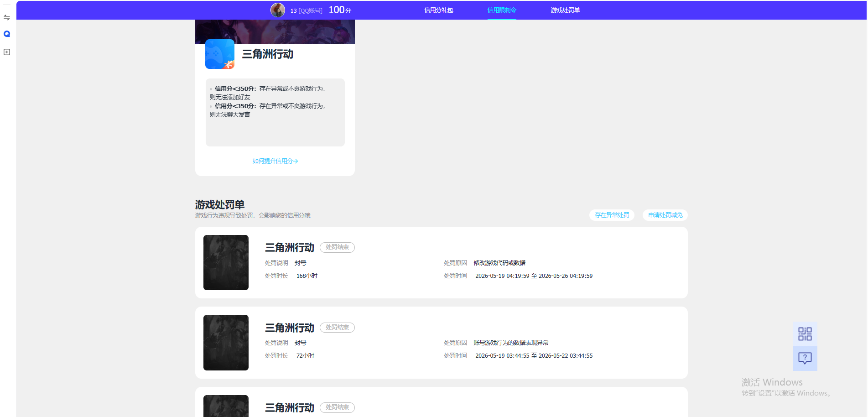
Task: Click 处罚结束 badge on 168小时 penalty card
Action: pos(337,247)
